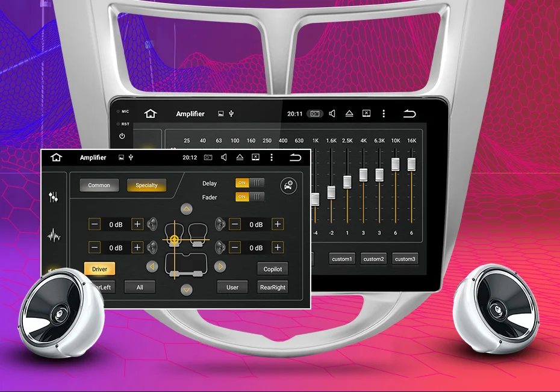Tap the screenshot camera icon in front window
The image size is (560, 392).
point(208,157)
